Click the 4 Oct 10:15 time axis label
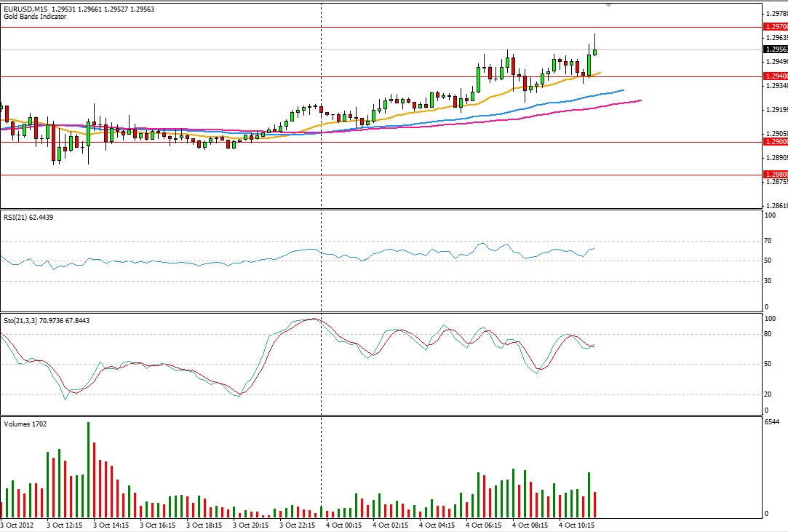The height and width of the screenshot is (532, 788). (577, 525)
